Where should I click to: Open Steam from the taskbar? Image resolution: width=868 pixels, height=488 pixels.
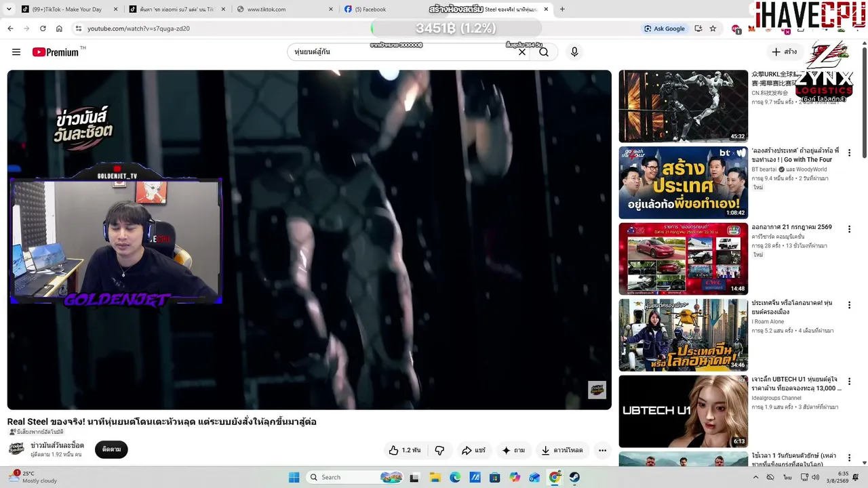coord(574,477)
